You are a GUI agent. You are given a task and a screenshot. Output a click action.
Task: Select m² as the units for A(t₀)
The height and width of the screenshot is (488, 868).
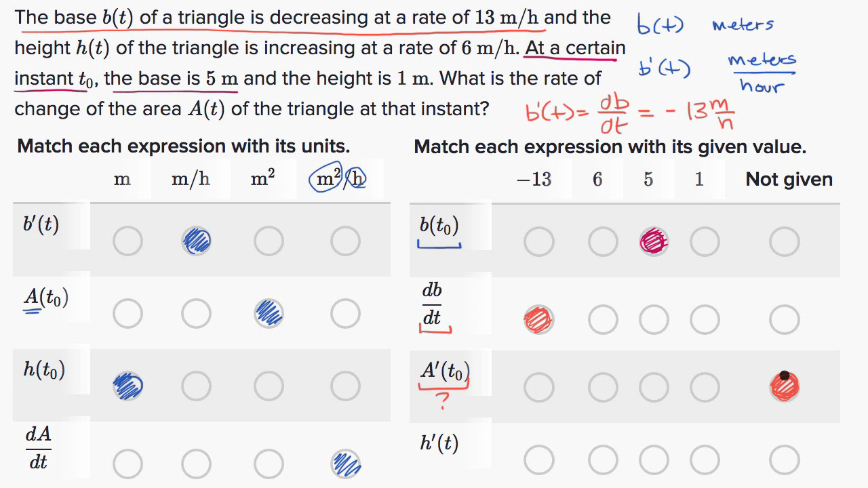pos(268,313)
